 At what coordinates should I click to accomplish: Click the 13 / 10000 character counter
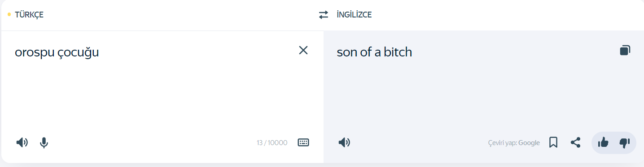[x=272, y=143]
